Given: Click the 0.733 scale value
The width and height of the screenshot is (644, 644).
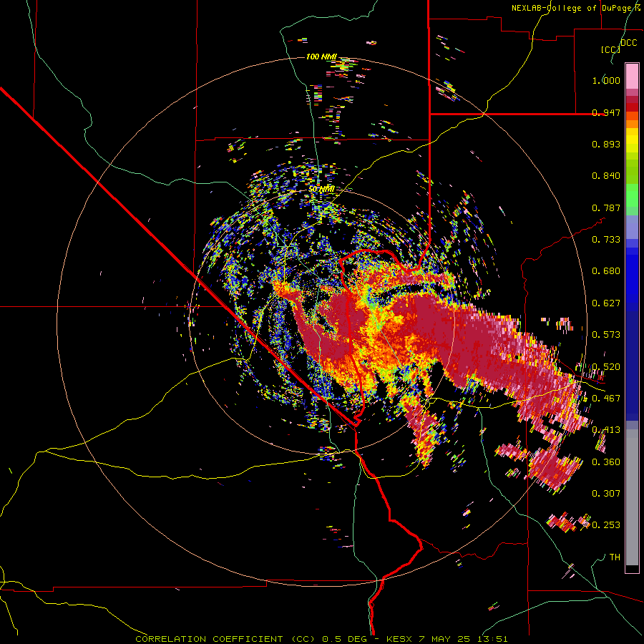Looking at the screenshot, I should 606,240.
